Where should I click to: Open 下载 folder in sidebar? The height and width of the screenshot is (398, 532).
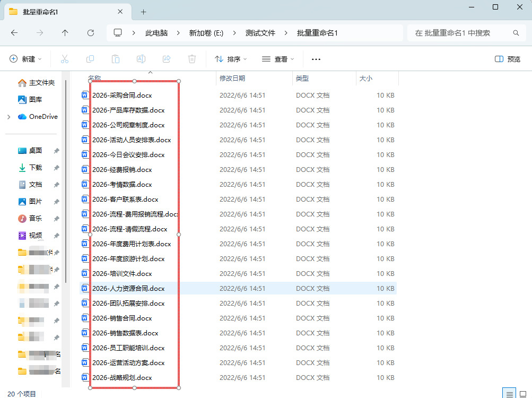coord(30,167)
